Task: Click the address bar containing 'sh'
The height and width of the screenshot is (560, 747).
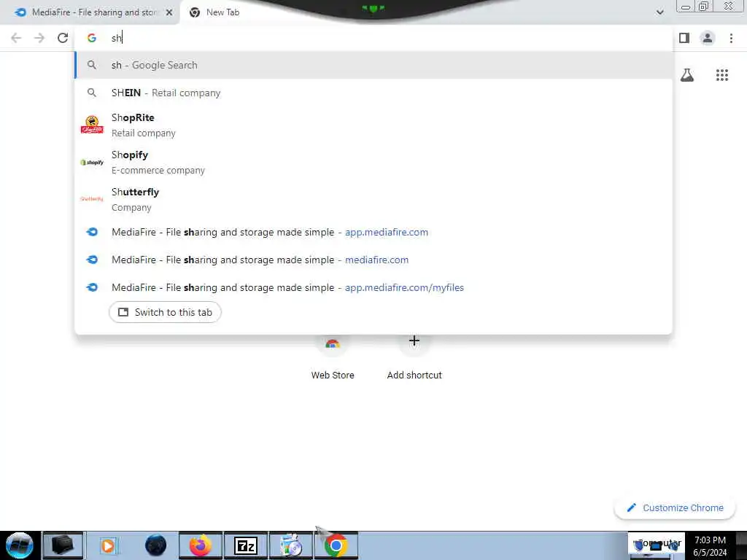Action: click(x=373, y=38)
